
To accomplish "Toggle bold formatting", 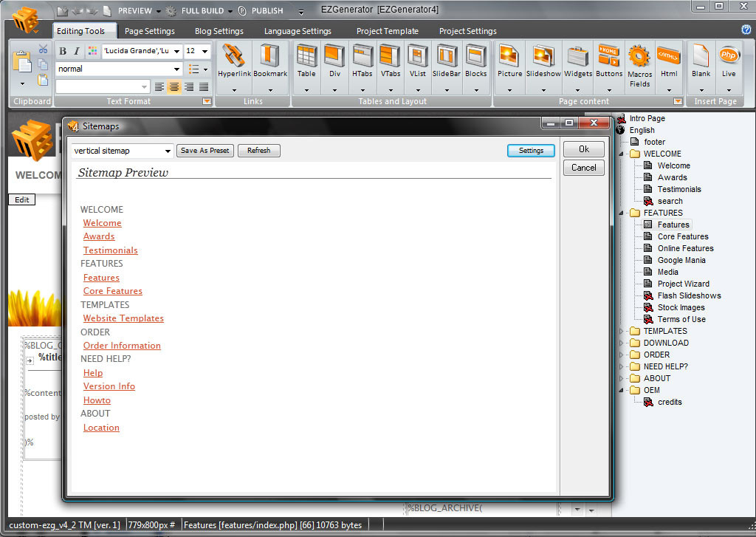I will [63, 51].
